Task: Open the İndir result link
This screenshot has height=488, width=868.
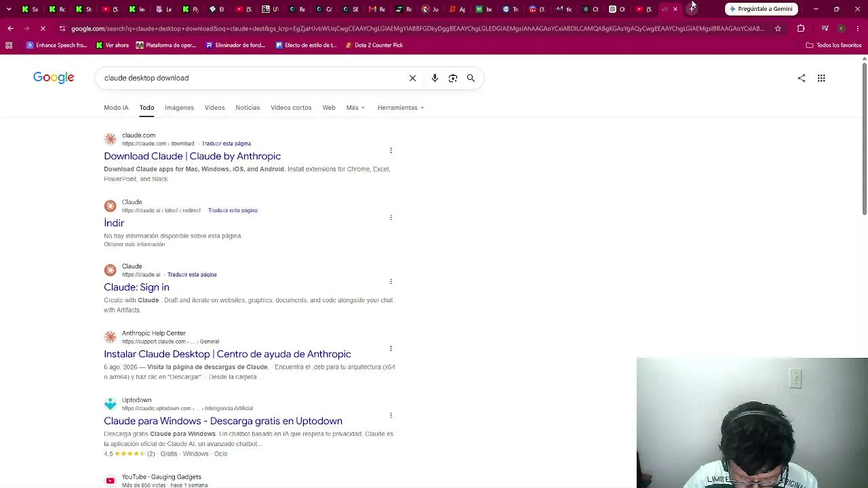Action: pyautogui.click(x=114, y=223)
